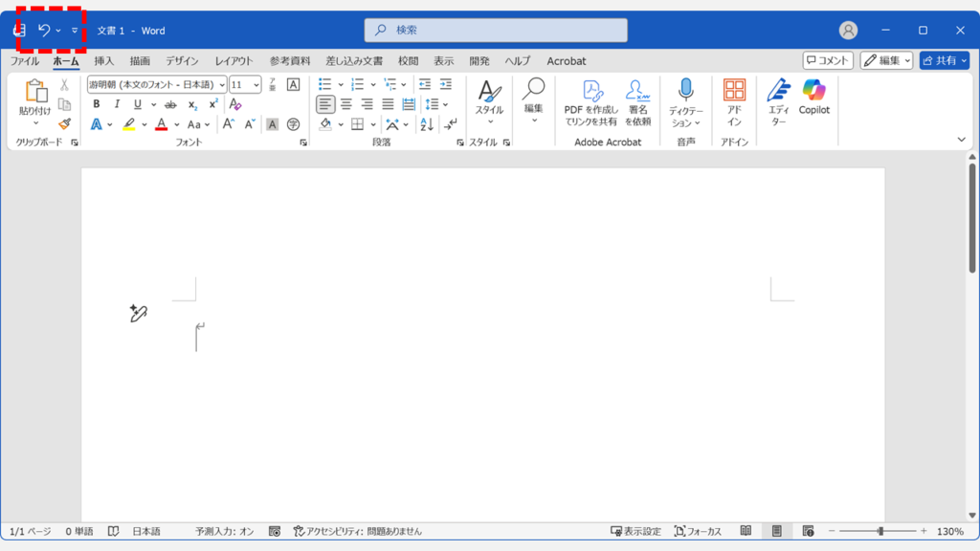980x551 pixels.
Task: Switch to the レイアウト (Layout) tab
Action: click(x=234, y=61)
